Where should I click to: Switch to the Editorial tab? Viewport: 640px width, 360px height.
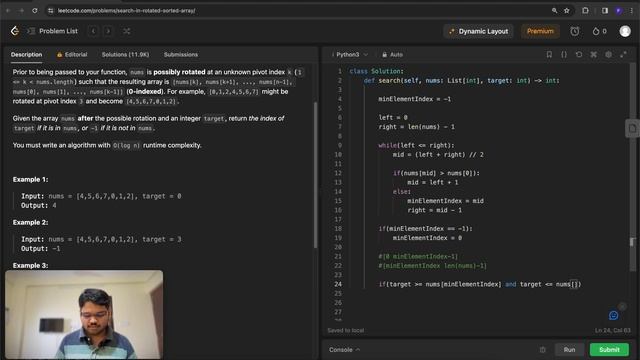[72, 55]
